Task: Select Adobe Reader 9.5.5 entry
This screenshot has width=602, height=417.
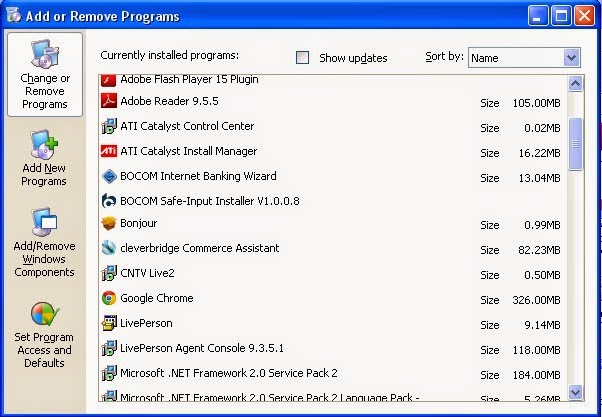Action: click(x=333, y=101)
